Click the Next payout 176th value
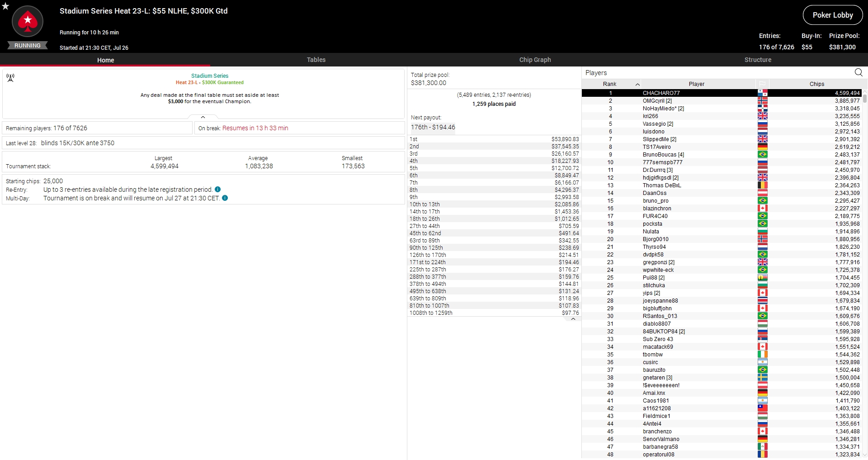 [433, 127]
